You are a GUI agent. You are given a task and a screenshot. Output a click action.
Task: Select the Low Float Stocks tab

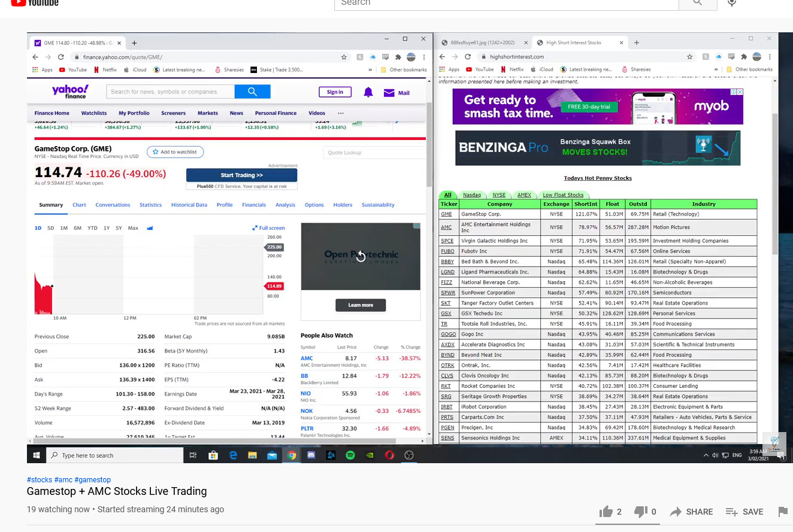pyautogui.click(x=562, y=195)
